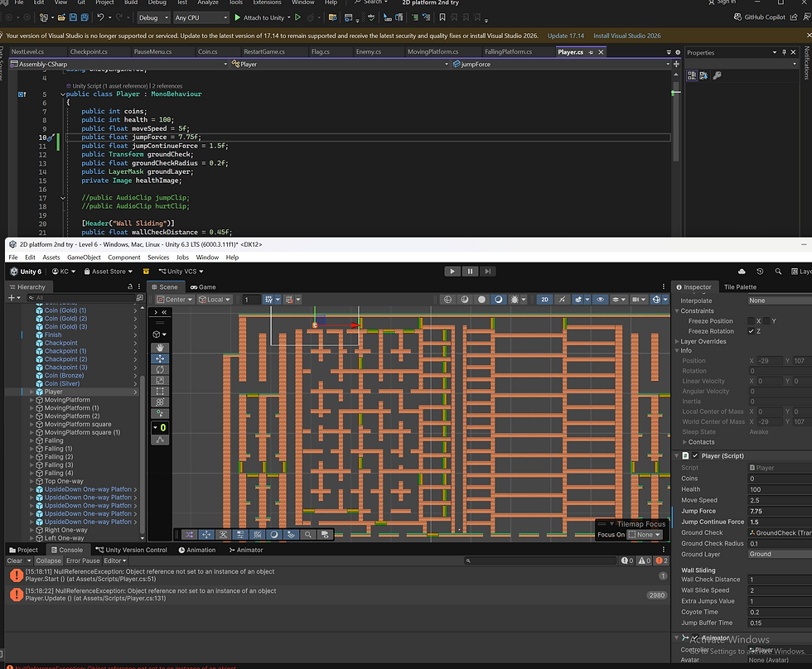Select Finish object in Hierarchy
This screenshot has height=669, width=812.
[x=53, y=335]
